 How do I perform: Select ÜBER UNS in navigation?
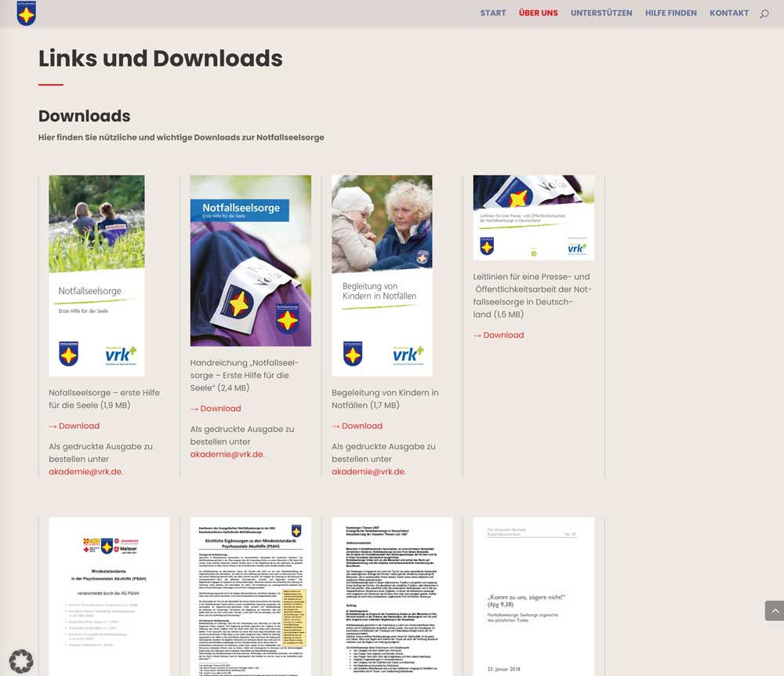538,13
